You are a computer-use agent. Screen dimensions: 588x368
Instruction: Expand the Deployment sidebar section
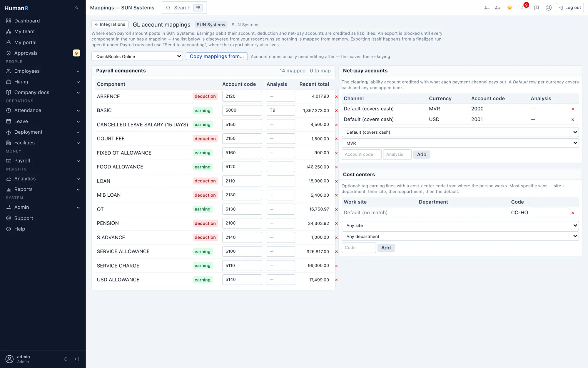click(x=43, y=132)
